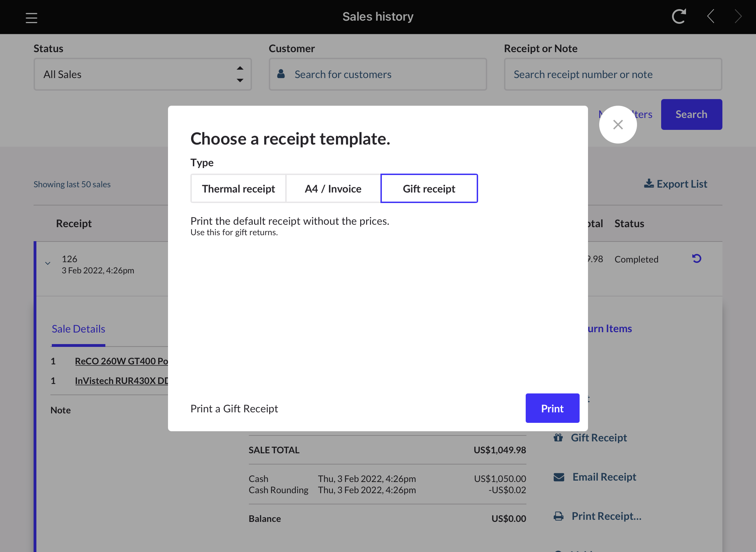This screenshot has height=552, width=756.
Task: Close the receipt template dialog
Action: 618,125
